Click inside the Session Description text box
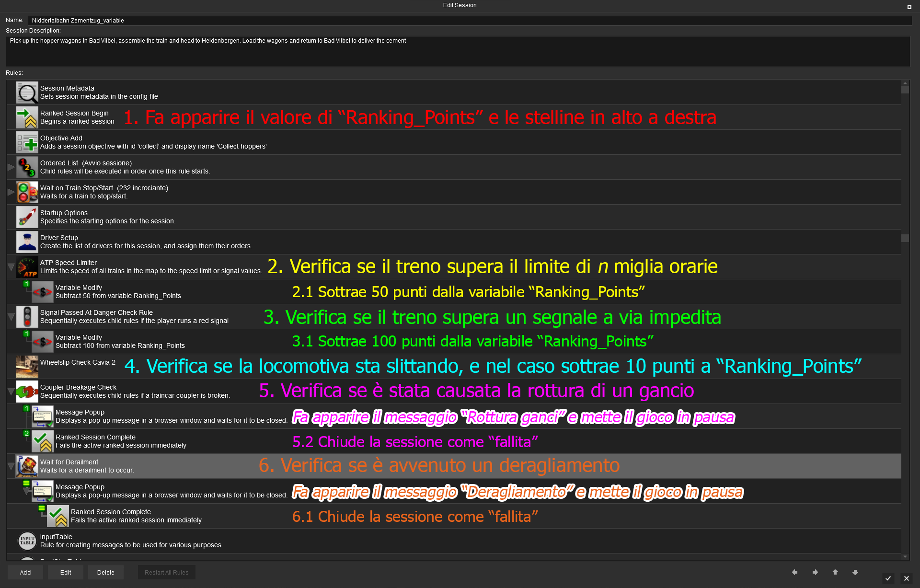This screenshot has width=920, height=588. click(458, 51)
